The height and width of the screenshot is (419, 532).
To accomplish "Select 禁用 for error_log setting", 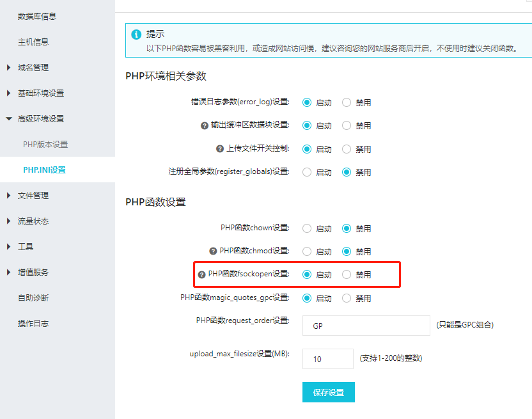I will click(347, 102).
